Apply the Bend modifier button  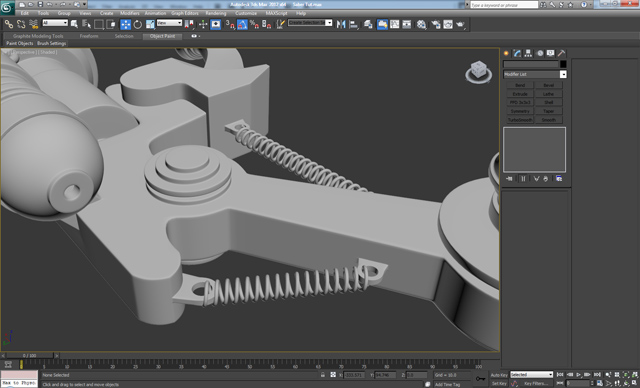click(x=520, y=85)
